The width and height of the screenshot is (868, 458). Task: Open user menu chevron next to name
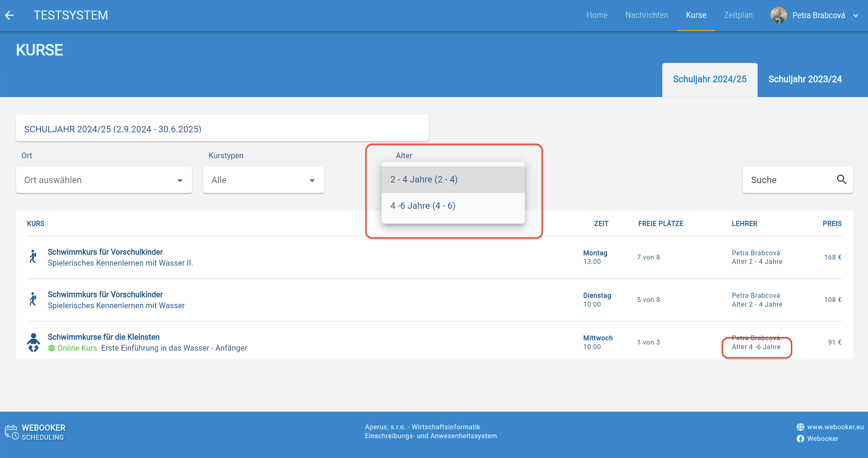tap(856, 16)
